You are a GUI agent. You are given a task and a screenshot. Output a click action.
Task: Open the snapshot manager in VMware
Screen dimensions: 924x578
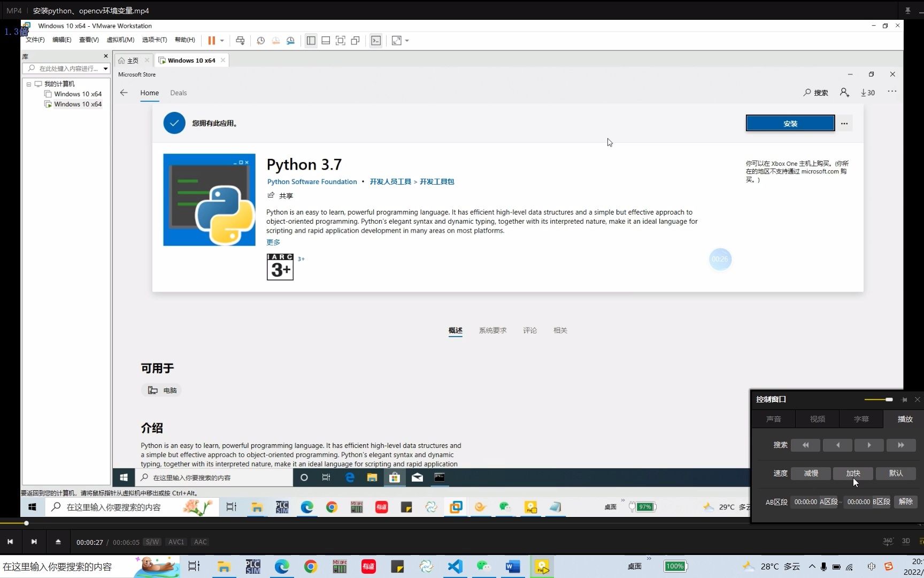click(x=290, y=40)
